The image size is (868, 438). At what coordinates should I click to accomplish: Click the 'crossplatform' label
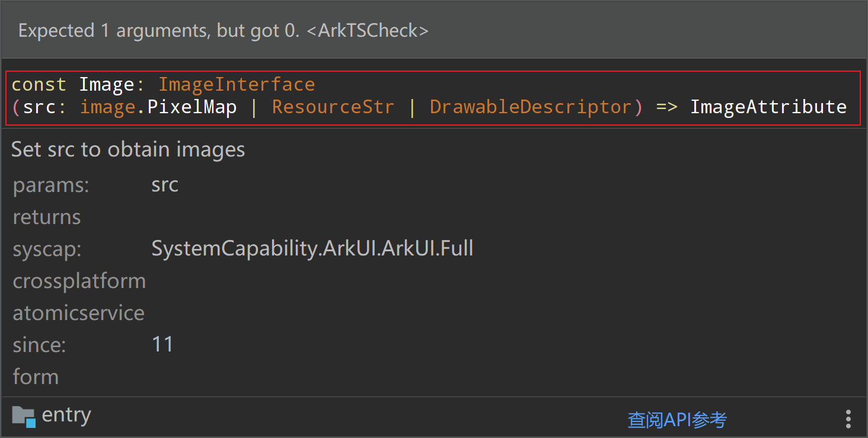(79, 281)
